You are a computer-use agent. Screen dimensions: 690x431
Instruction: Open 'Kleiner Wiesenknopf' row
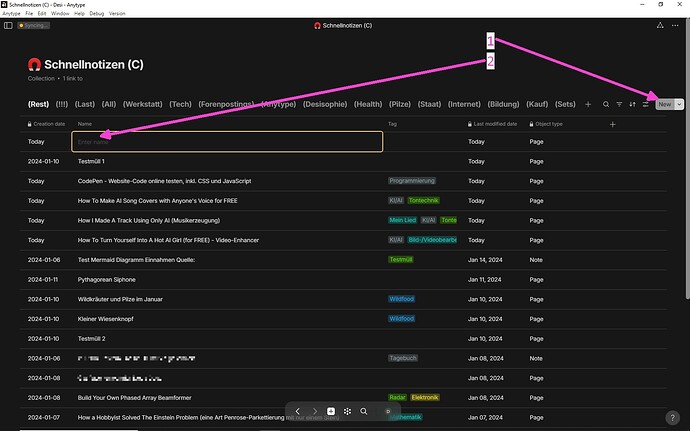point(343,319)
